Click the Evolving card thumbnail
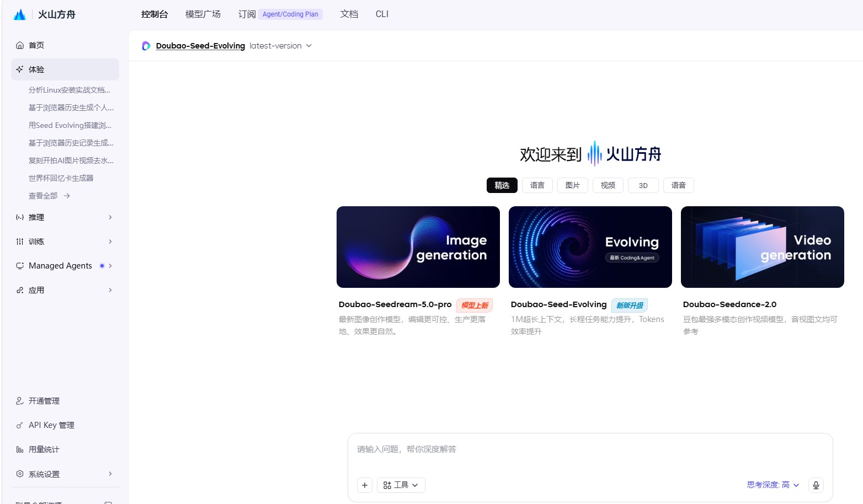The image size is (863, 504). point(590,247)
